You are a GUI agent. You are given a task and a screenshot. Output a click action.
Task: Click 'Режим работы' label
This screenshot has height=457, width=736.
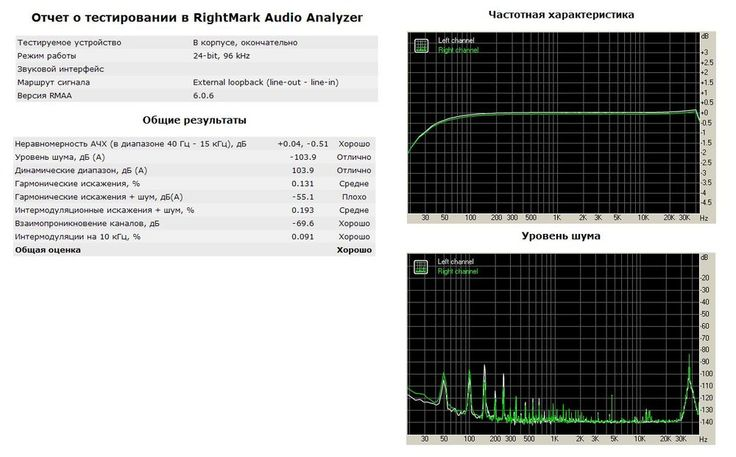click(x=46, y=56)
